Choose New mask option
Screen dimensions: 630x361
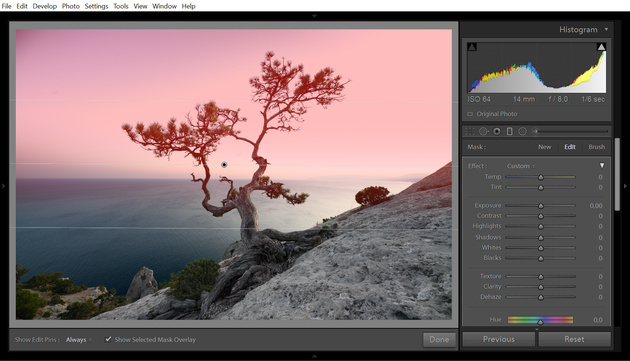(x=545, y=147)
